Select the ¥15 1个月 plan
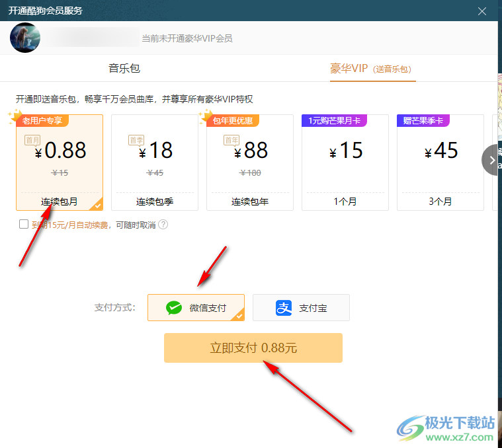502x448 pixels. (345, 163)
